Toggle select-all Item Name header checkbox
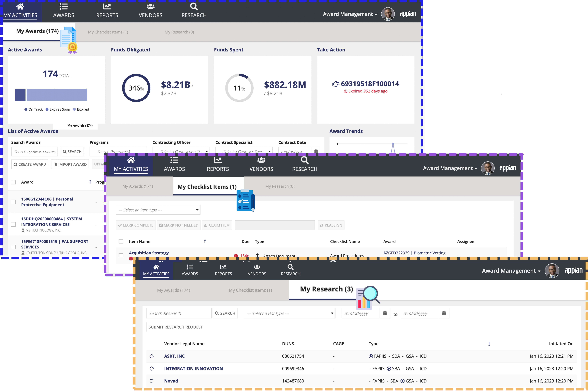Screen dimensions: 588x391 coord(121,241)
